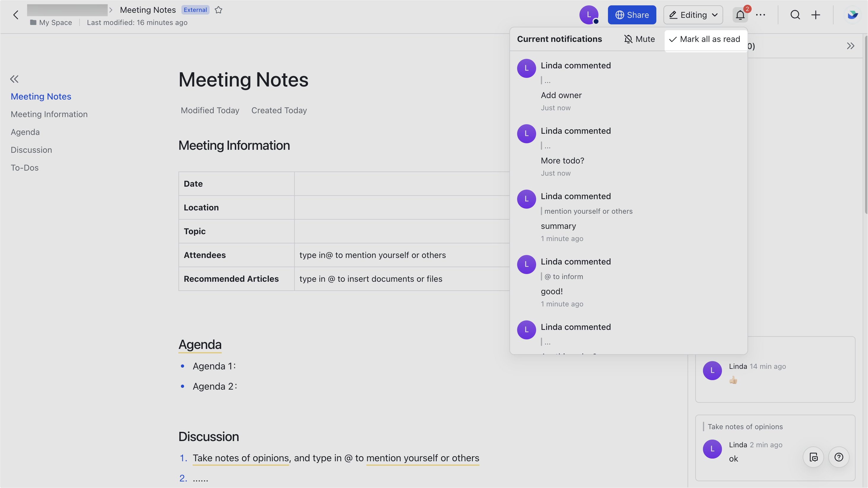Screen dimensions: 868x488
Task: Click the back arrow to previous page
Action: [15, 15]
